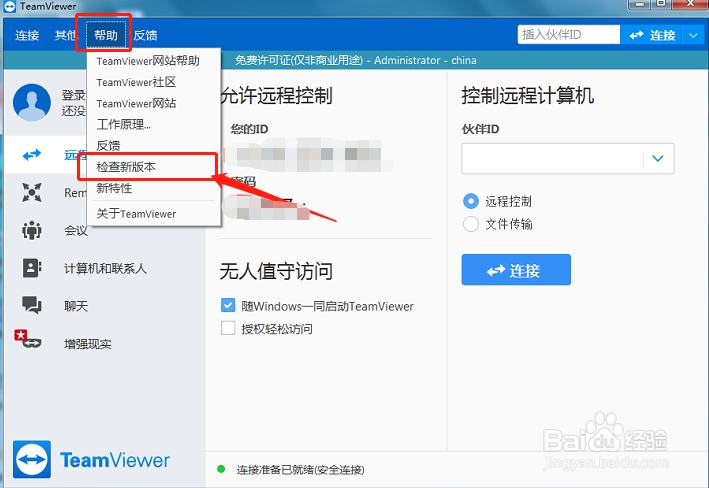Select TeamViewer社区 menu entry
Image resolution: width=709 pixels, height=488 pixels.
click(136, 82)
